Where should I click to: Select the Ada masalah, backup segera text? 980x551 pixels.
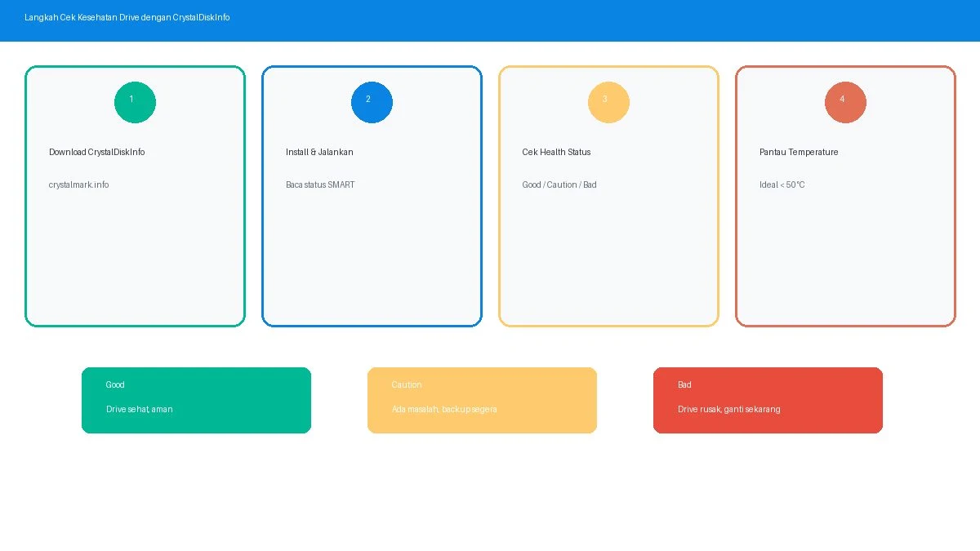click(444, 410)
